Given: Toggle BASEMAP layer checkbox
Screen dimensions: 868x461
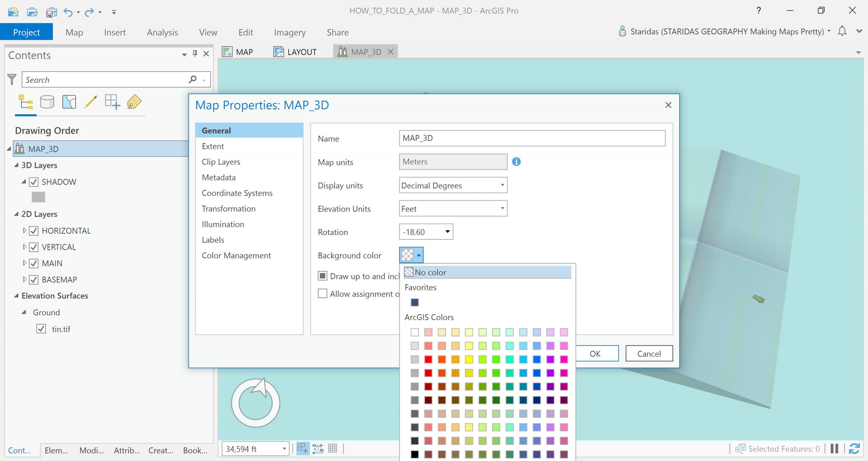Looking at the screenshot, I should tap(34, 280).
